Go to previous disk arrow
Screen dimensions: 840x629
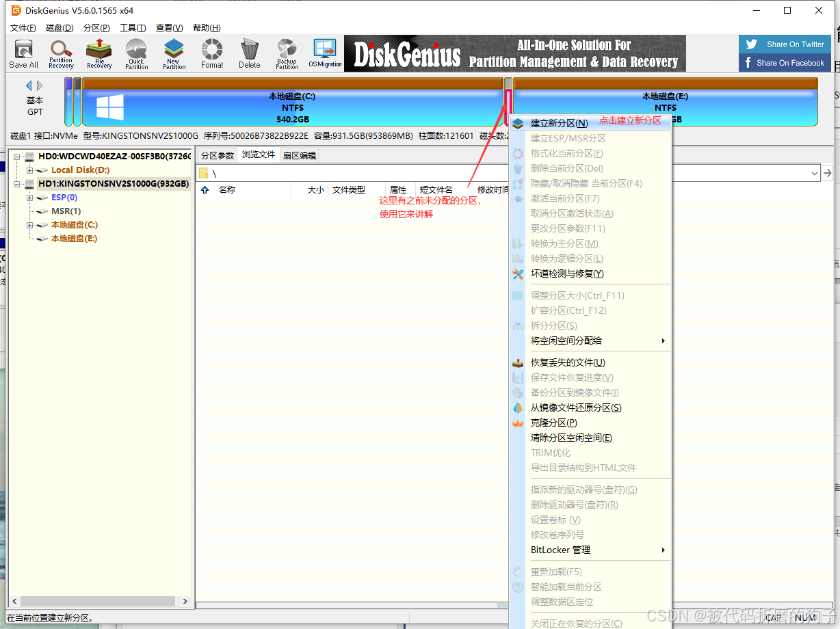pos(29,86)
